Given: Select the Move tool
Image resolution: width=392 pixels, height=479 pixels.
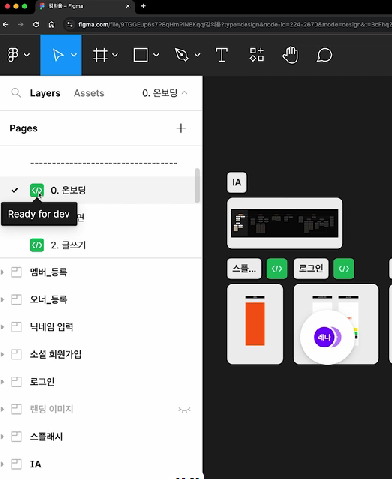Looking at the screenshot, I should pyautogui.click(x=57, y=55).
